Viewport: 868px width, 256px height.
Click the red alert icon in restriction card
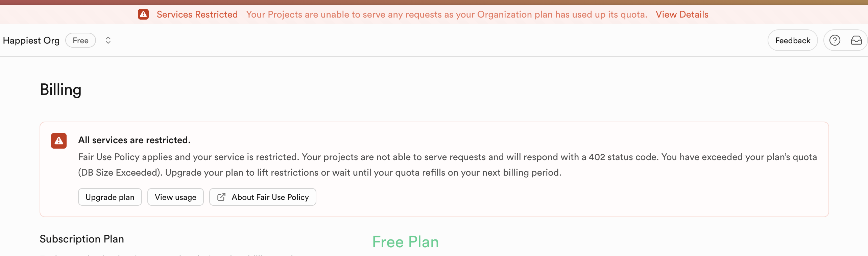pyautogui.click(x=59, y=141)
